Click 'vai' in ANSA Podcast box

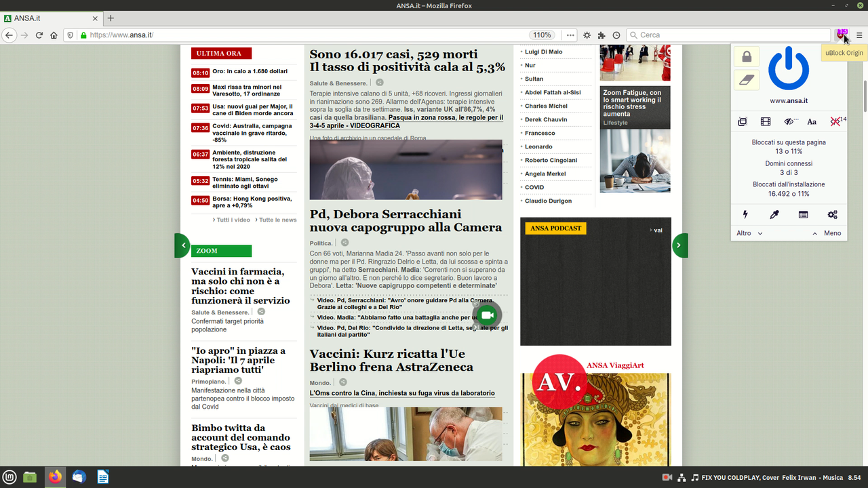tap(658, 230)
